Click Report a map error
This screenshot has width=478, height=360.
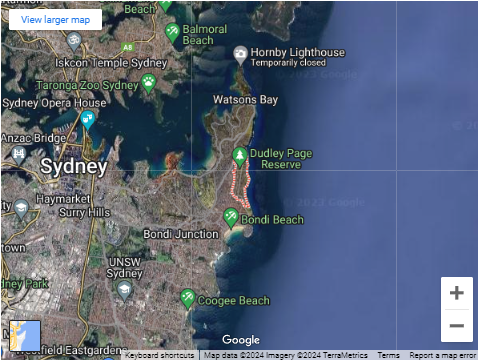(x=443, y=355)
